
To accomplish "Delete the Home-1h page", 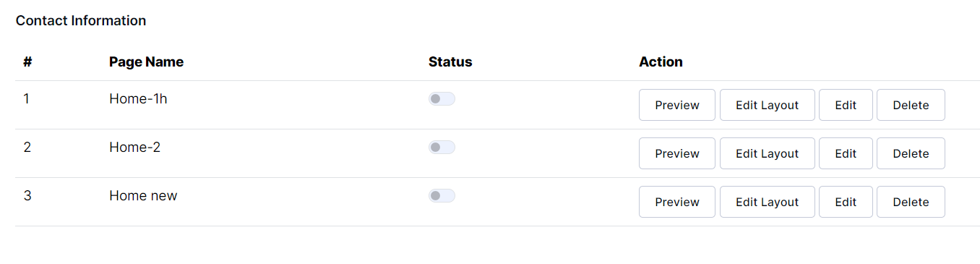I will click(x=911, y=105).
